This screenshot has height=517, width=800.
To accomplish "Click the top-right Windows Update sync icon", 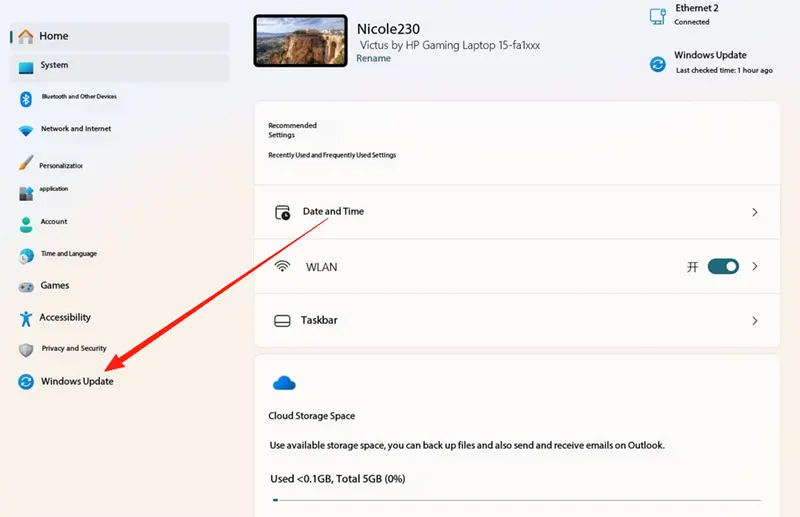I will tap(658, 64).
